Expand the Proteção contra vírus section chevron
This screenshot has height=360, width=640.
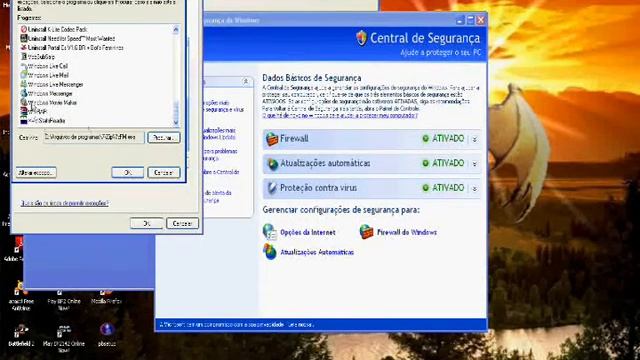475,188
